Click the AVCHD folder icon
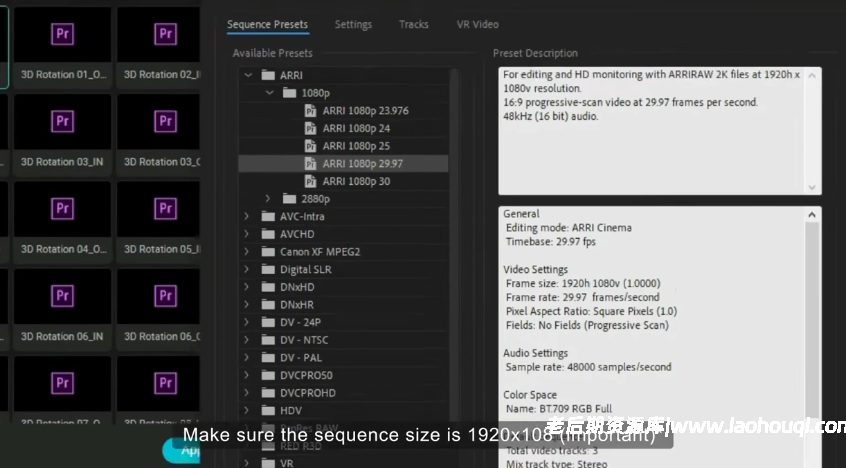 pyautogui.click(x=268, y=234)
